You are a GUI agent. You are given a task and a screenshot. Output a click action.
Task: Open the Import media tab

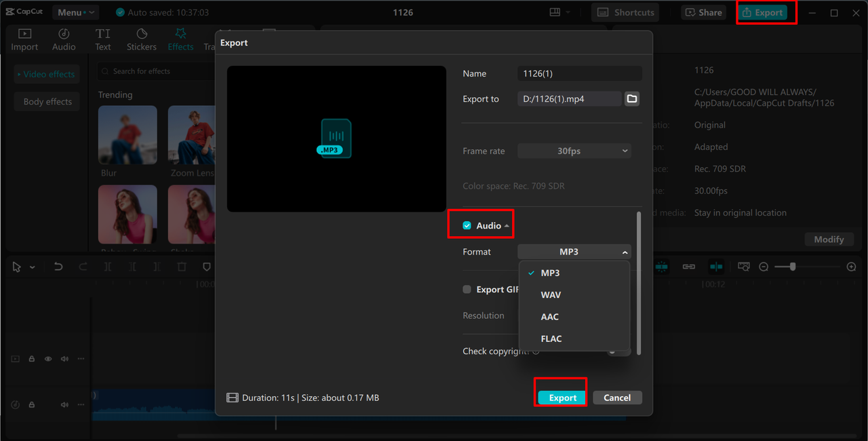24,39
